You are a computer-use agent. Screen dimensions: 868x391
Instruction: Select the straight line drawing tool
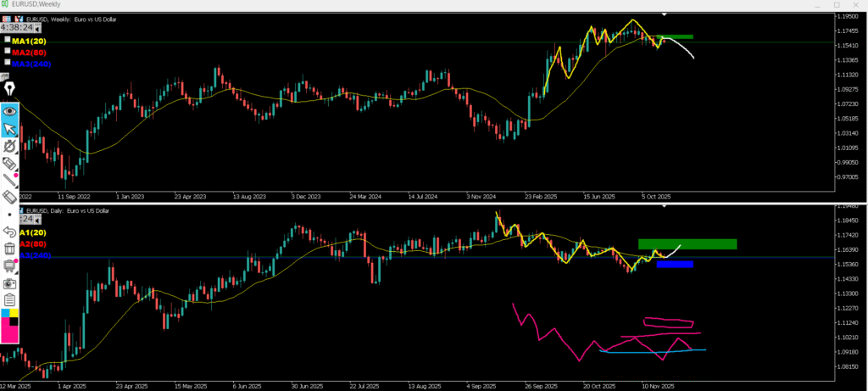10,180
